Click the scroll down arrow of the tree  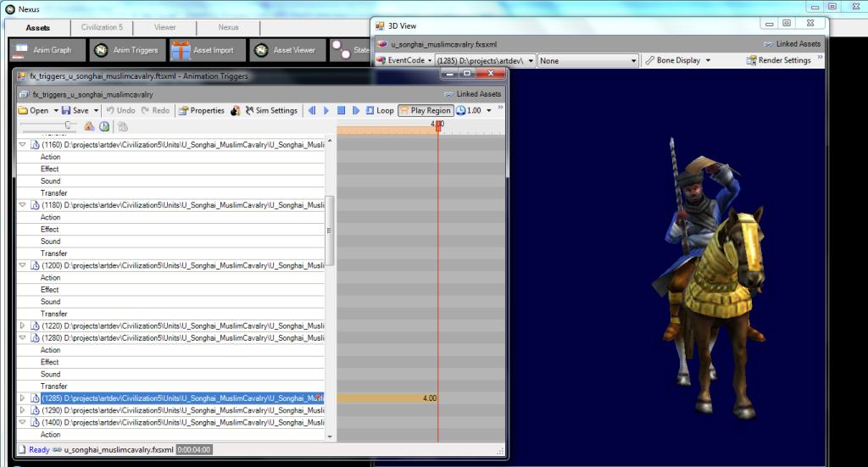(330, 436)
